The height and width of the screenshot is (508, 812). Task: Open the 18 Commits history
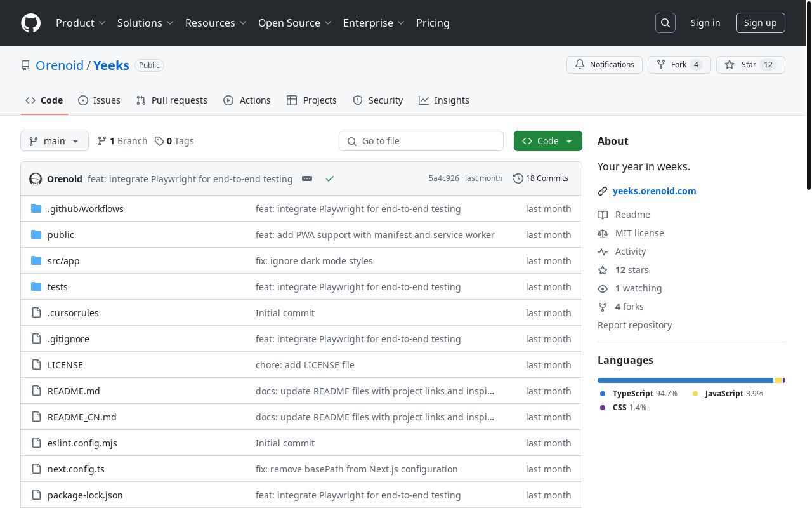[x=540, y=178]
